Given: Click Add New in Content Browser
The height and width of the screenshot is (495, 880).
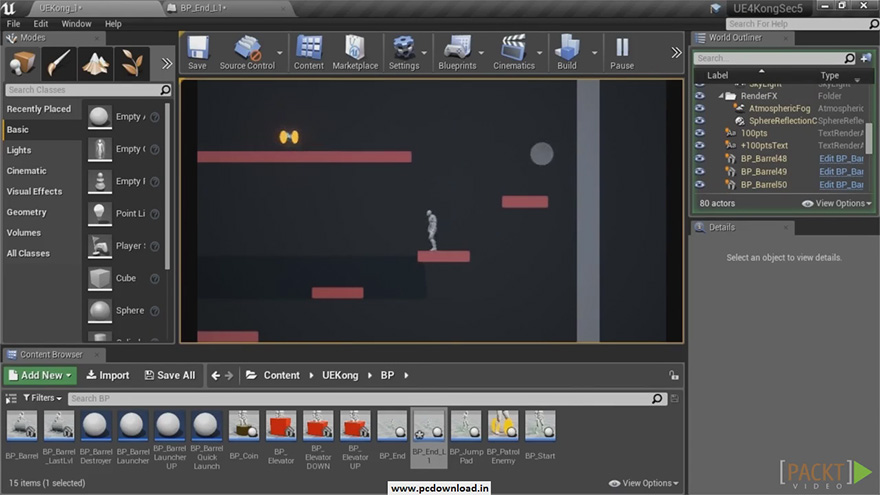Looking at the screenshot, I should (40, 375).
